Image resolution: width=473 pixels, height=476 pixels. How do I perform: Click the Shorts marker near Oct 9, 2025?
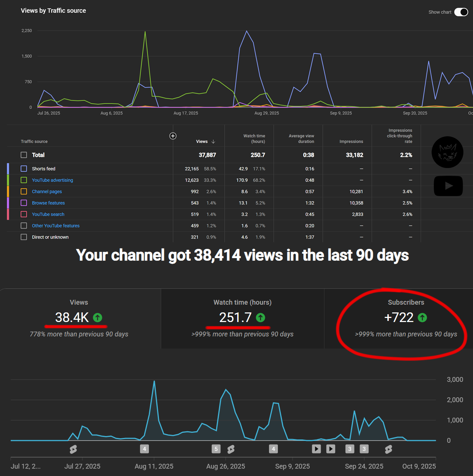point(388,449)
